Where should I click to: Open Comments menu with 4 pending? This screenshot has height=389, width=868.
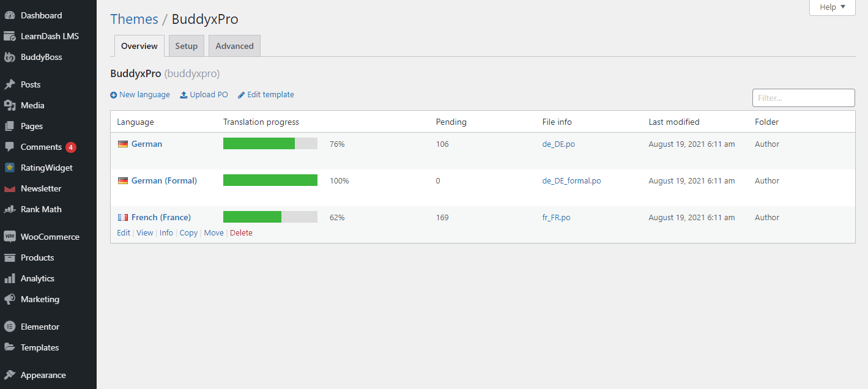[x=41, y=147]
